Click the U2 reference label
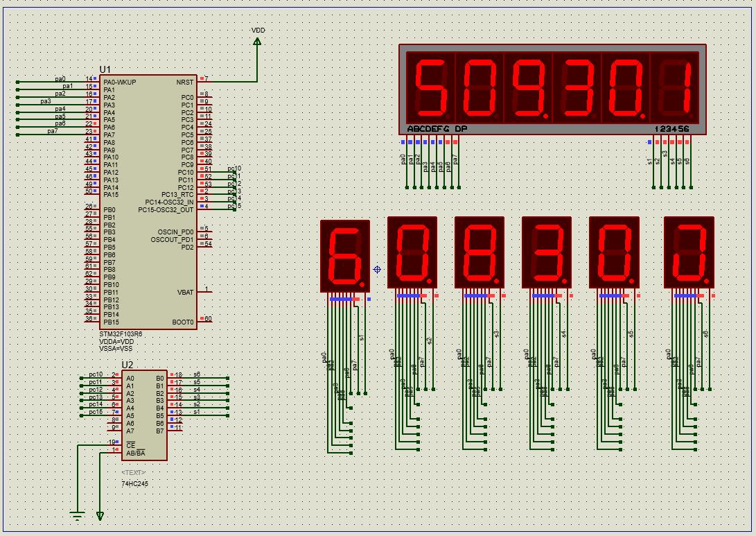 point(128,365)
